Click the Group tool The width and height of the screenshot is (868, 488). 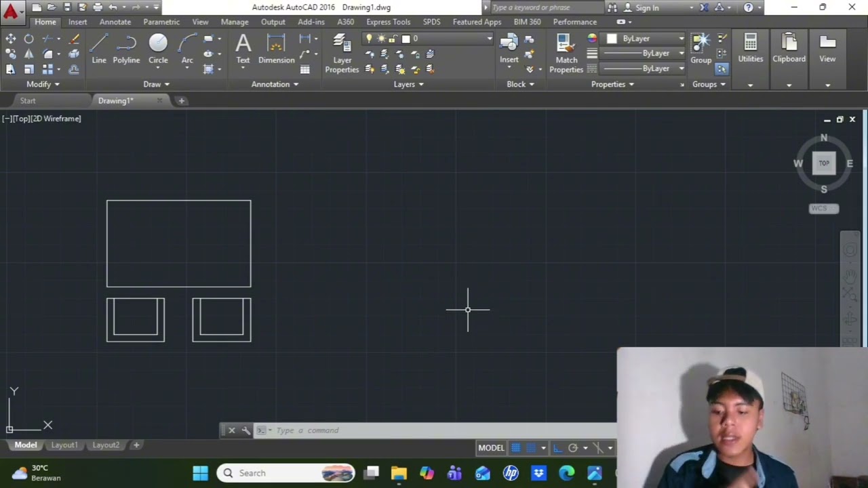tap(701, 49)
